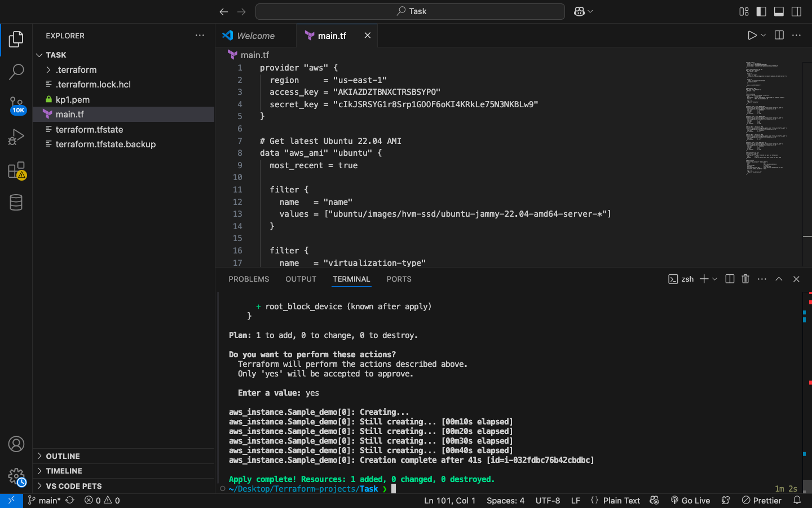The image size is (812, 508).
Task: Open the new terminal launch profile dropdown
Action: pyautogui.click(x=715, y=279)
